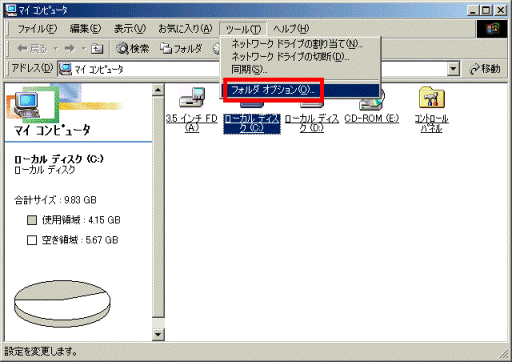Maximize the My Computer window
The image size is (512, 362).
[486, 10]
